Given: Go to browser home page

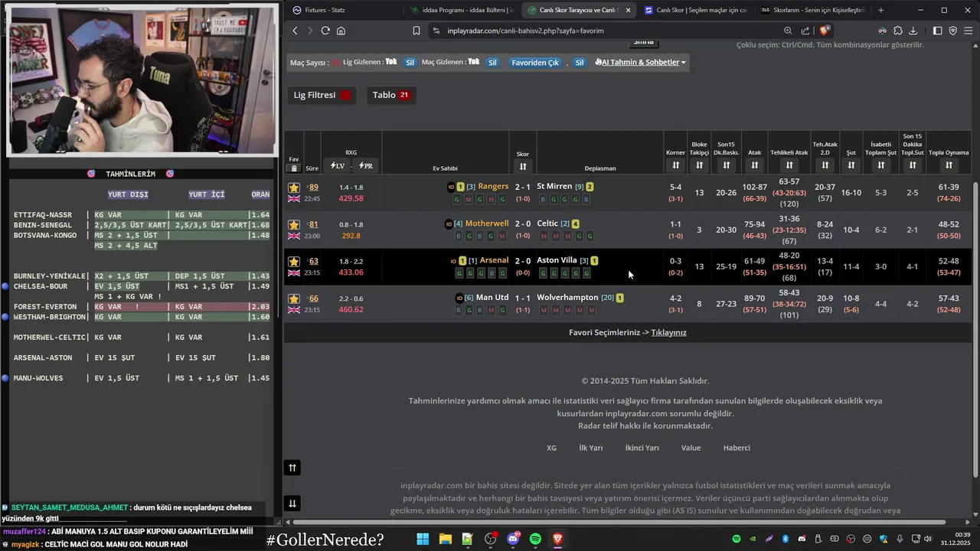Looking at the screenshot, I should pos(341,31).
